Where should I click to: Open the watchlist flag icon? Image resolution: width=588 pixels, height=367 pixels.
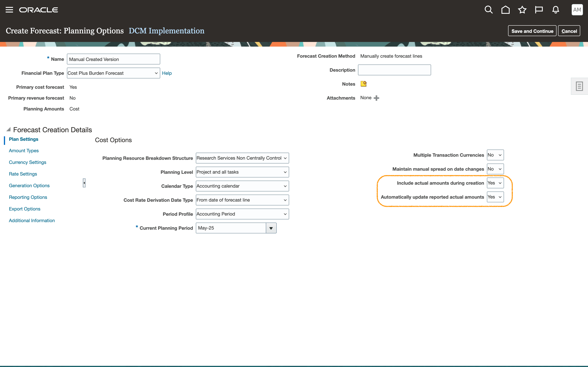coord(539,10)
